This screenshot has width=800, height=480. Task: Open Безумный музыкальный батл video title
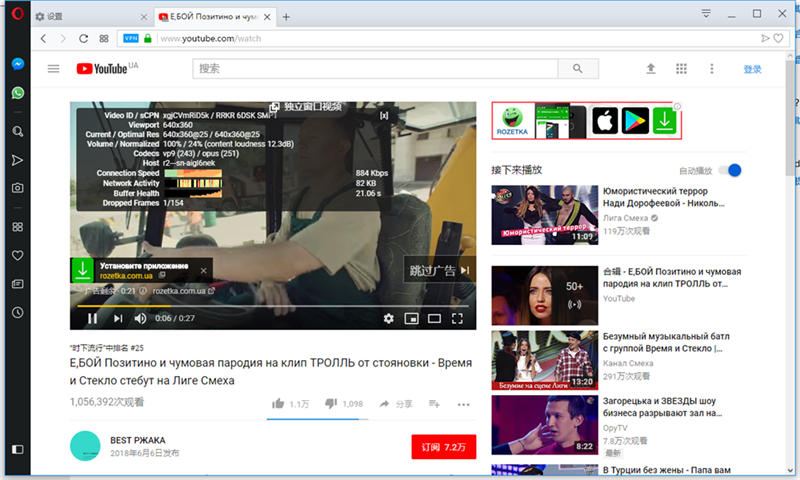pyautogui.click(x=666, y=342)
